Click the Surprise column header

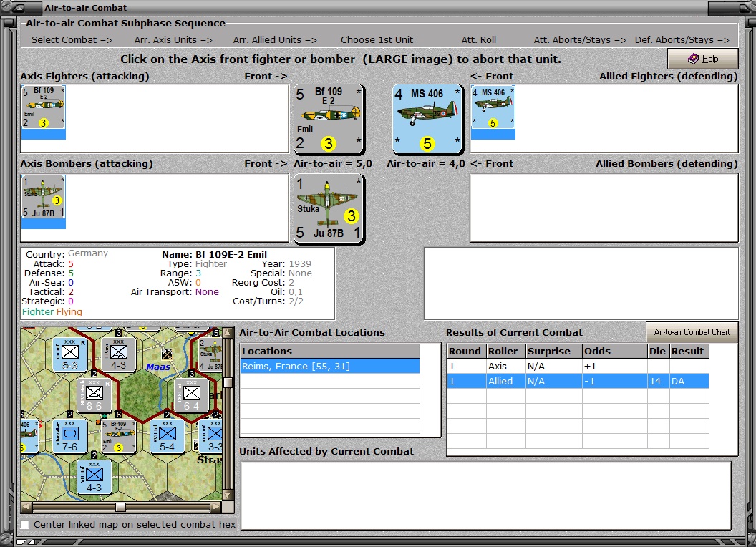click(x=553, y=351)
